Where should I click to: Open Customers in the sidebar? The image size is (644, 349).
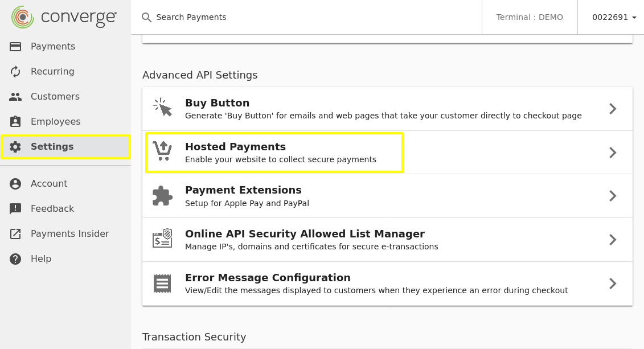pos(55,97)
